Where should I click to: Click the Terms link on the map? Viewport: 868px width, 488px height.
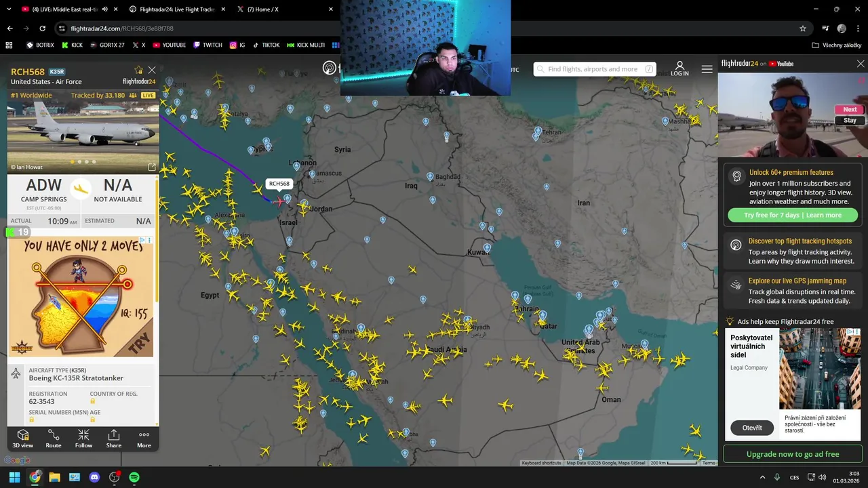(709, 463)
